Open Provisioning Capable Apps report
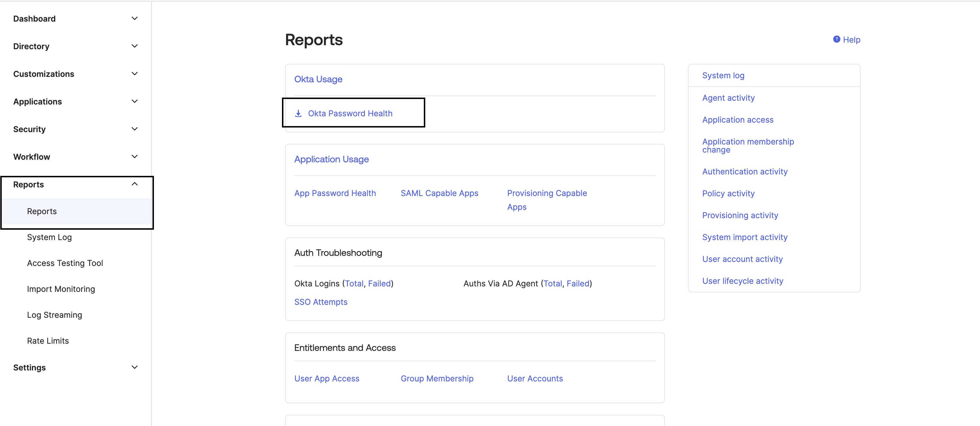Viewport: 980px width, 426px height. (x=547, y=200)
